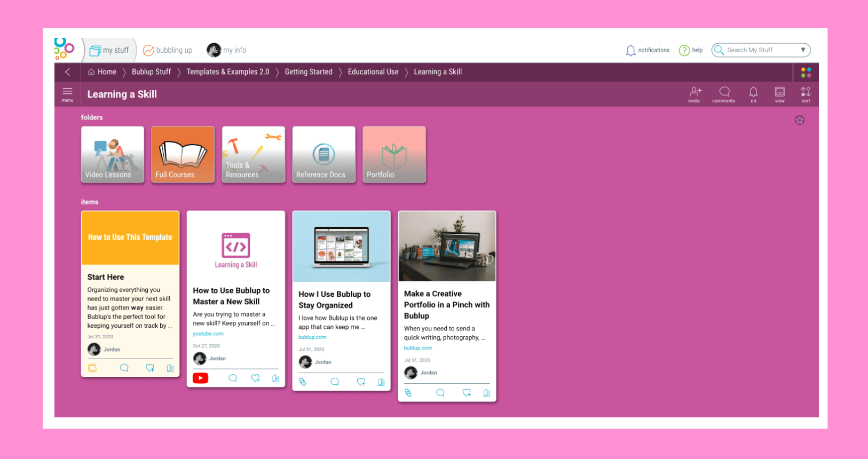Like the Creative Portfolio card
The width and height of the screenshot is (868, 459).
[467, 392]
